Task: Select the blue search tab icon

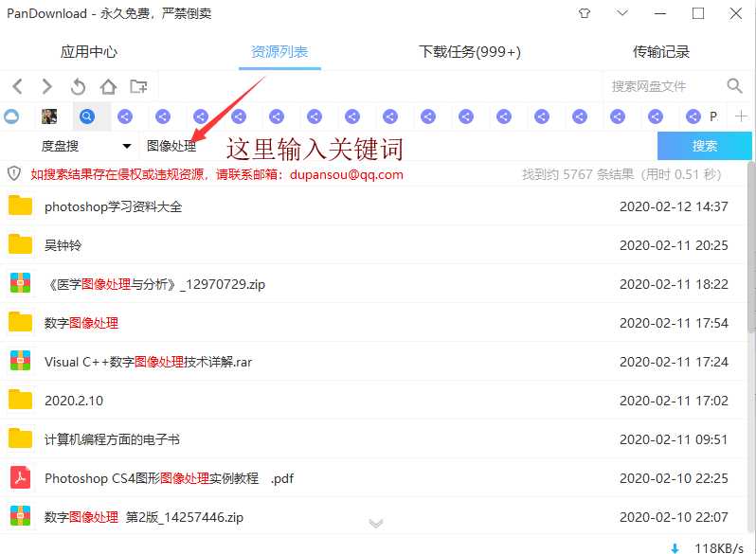Action: (87, 116)
